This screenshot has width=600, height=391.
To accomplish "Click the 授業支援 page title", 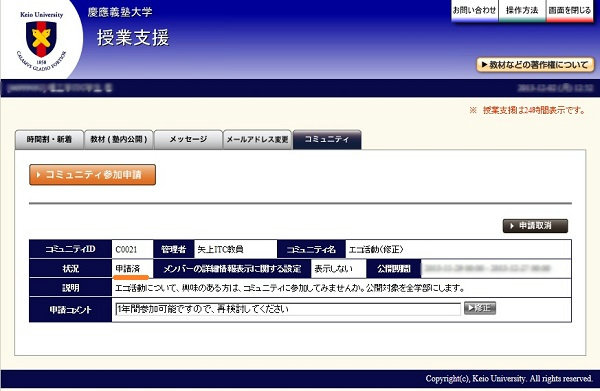I will coord(133,37).
